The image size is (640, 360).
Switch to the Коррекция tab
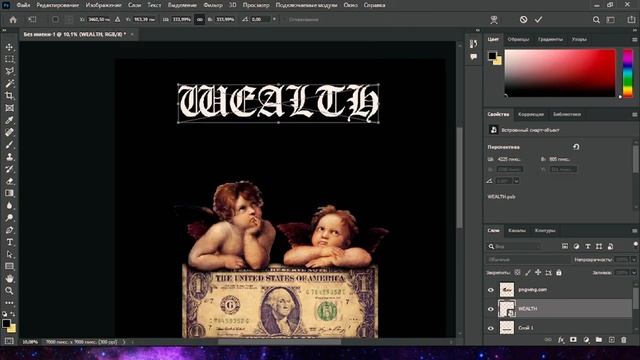click(531, 115)
